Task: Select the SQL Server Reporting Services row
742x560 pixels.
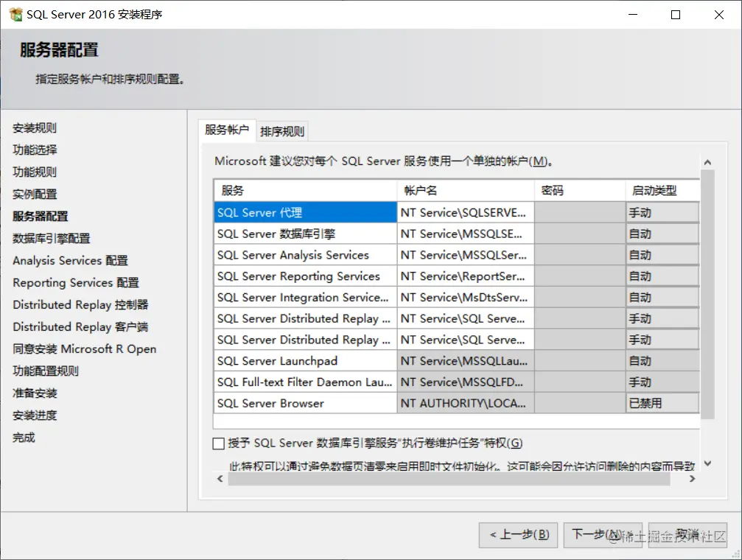Action: pyautogui.click(x=305, y=276)
